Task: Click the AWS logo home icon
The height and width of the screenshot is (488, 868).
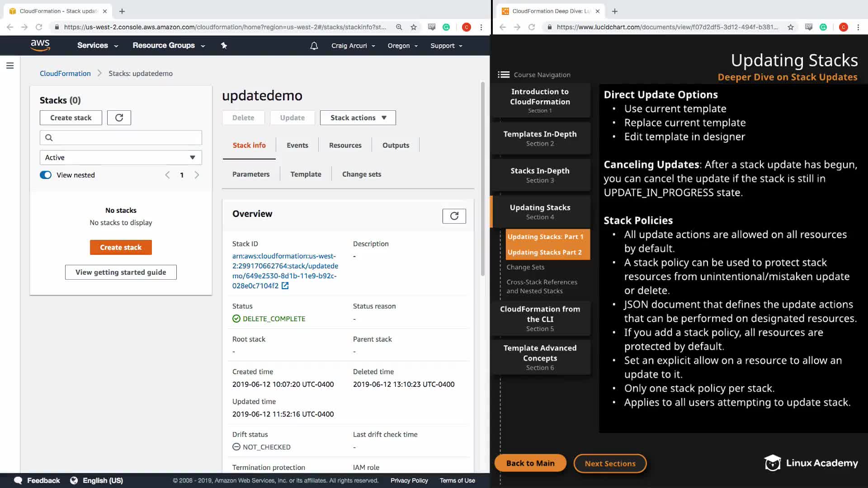Action: pos(40,45)
